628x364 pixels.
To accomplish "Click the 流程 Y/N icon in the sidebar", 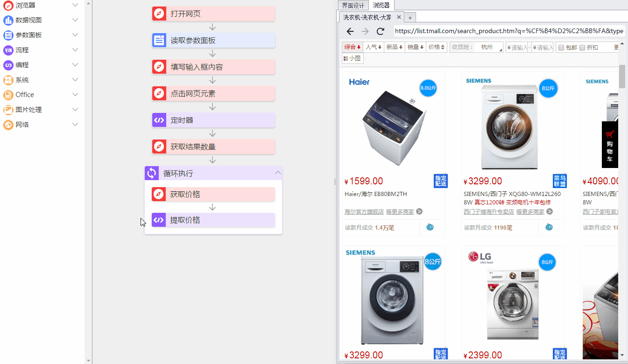I will pos(8,50).
